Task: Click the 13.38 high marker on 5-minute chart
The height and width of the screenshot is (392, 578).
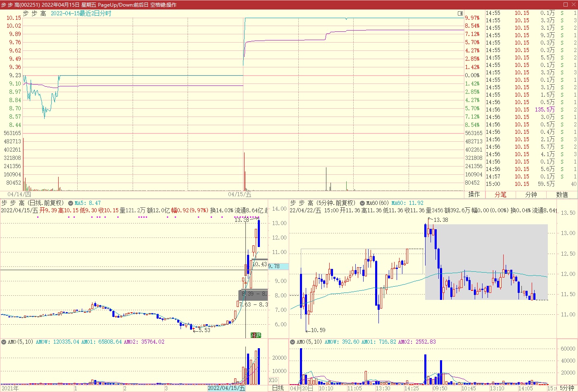Action: coord(441,220)
